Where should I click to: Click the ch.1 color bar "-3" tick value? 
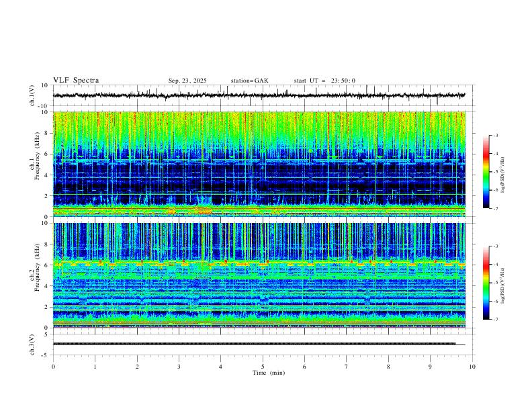[x=496, y=135]
